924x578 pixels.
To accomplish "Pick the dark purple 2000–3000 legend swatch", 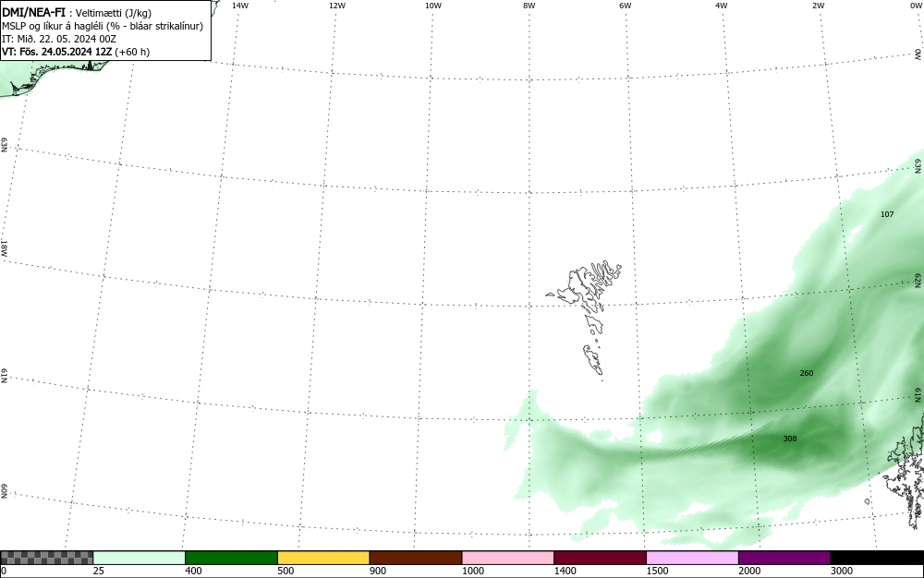I will (784, 558).
